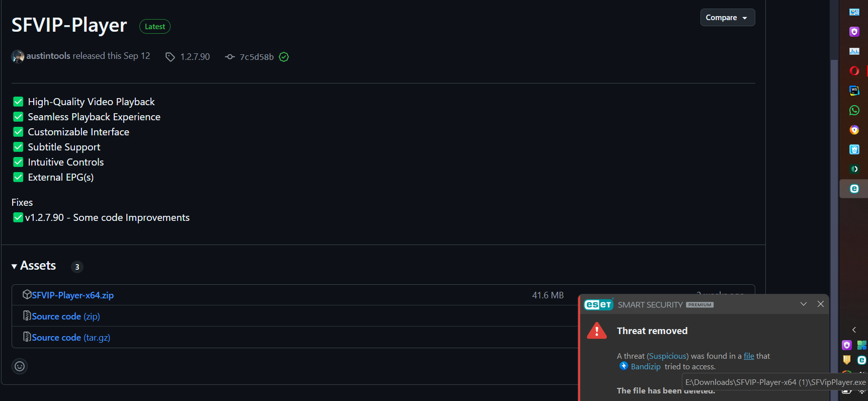Open the orange-purple shield browser on taskbar
The height and width of the screenshot is (401, 868).
tap(854, 130)
